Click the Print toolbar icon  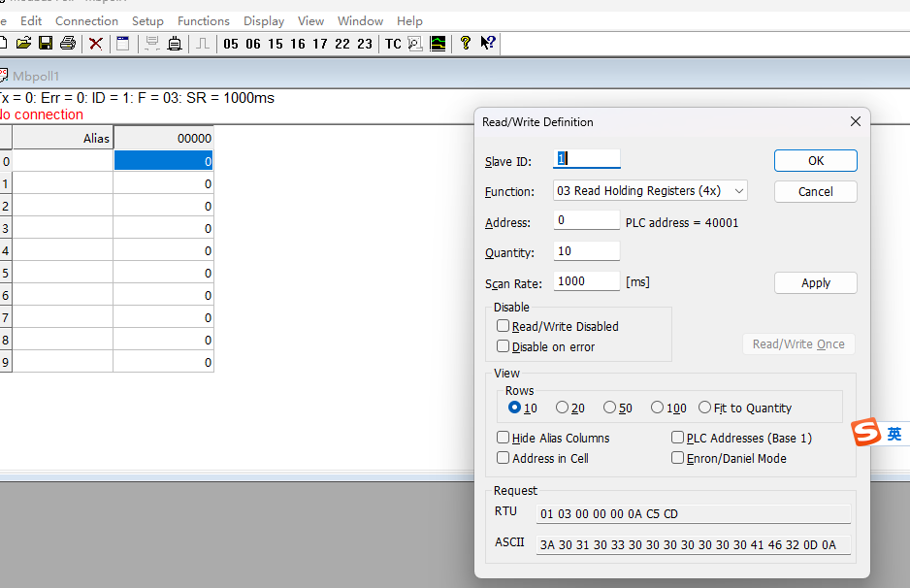point(68,43)
